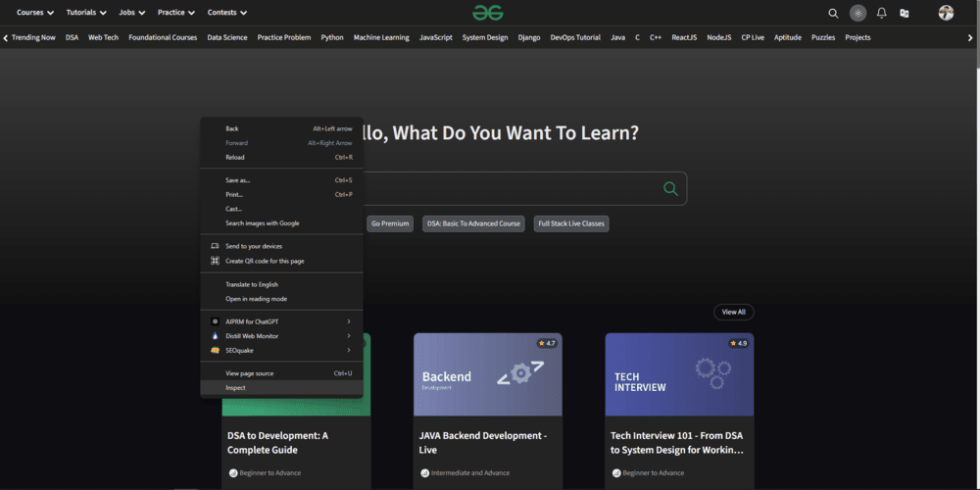Open the ReactJS topic link
The height and width of the screenshot is (490, 980).
coord(684,37)
